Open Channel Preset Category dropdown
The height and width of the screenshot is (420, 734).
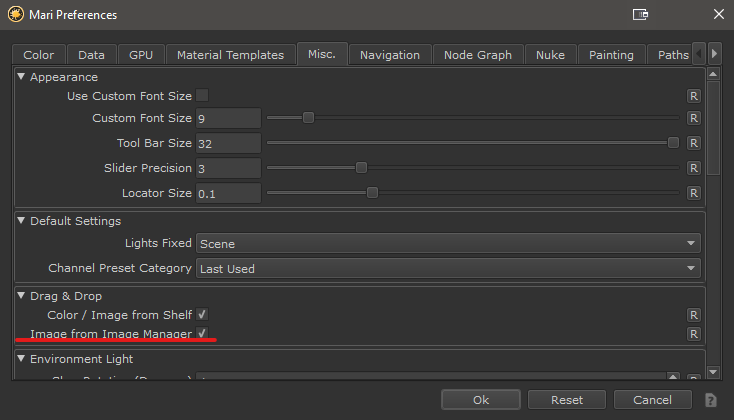447,268
